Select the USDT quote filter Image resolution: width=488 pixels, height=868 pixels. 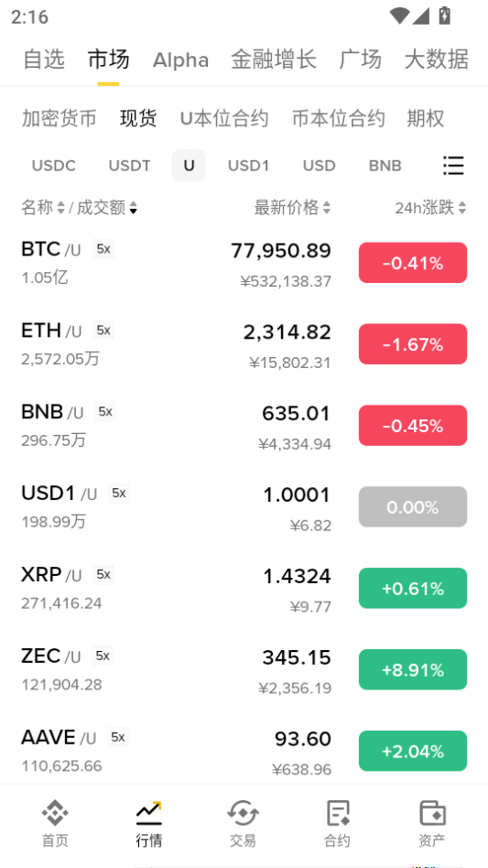pos(129,166)
